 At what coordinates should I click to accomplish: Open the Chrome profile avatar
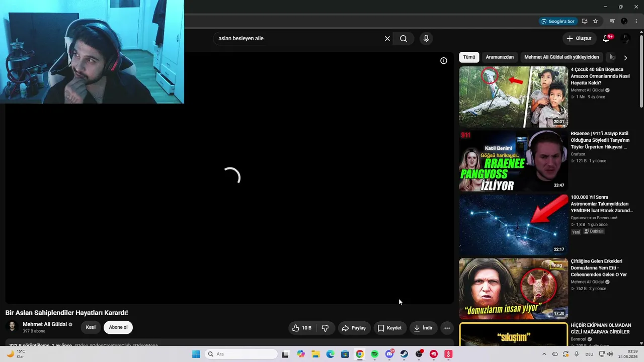624,21
